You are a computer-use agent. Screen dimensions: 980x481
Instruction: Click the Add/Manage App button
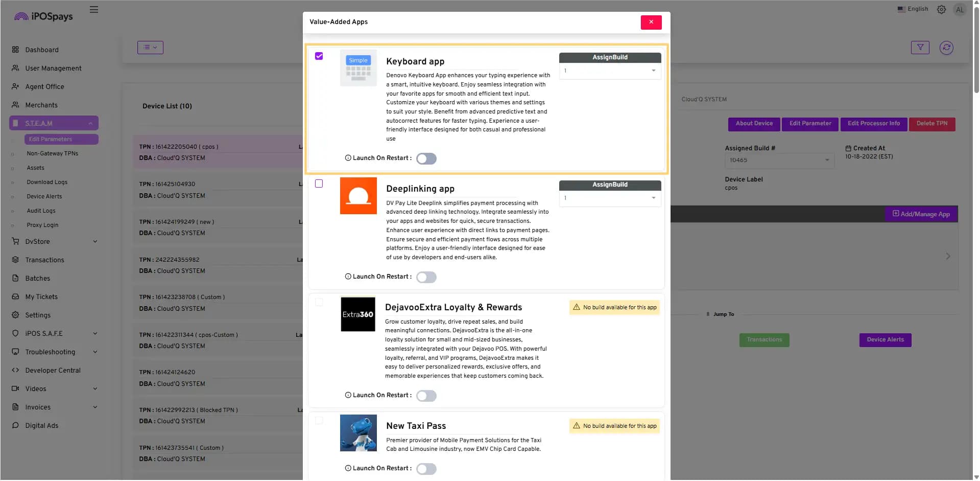tap(921, 214)
